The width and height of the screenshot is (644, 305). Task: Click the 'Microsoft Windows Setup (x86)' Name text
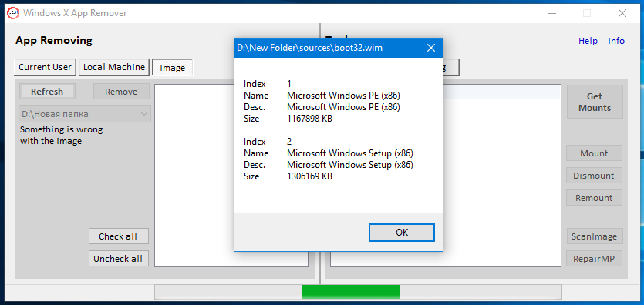click(x=350, y=153)
